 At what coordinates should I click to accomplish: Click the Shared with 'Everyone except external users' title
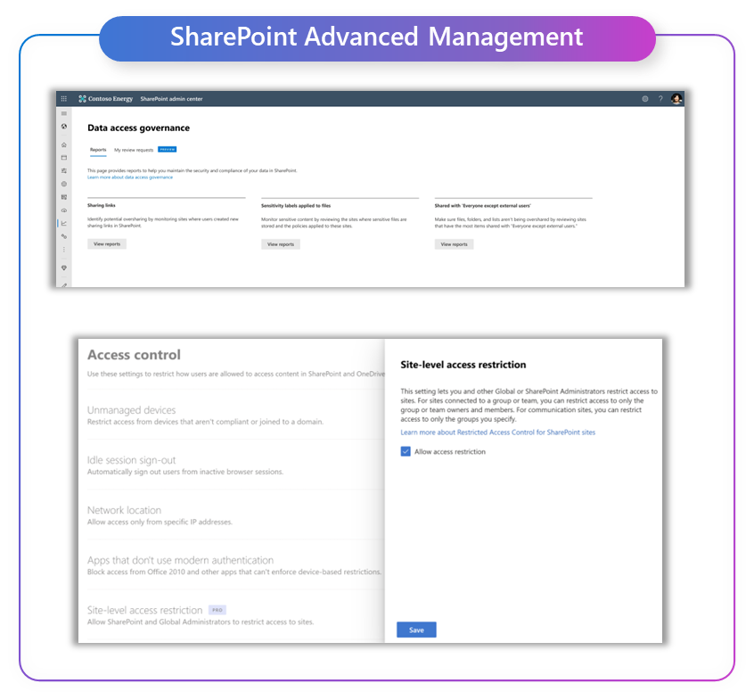click(x=482, y=205)
